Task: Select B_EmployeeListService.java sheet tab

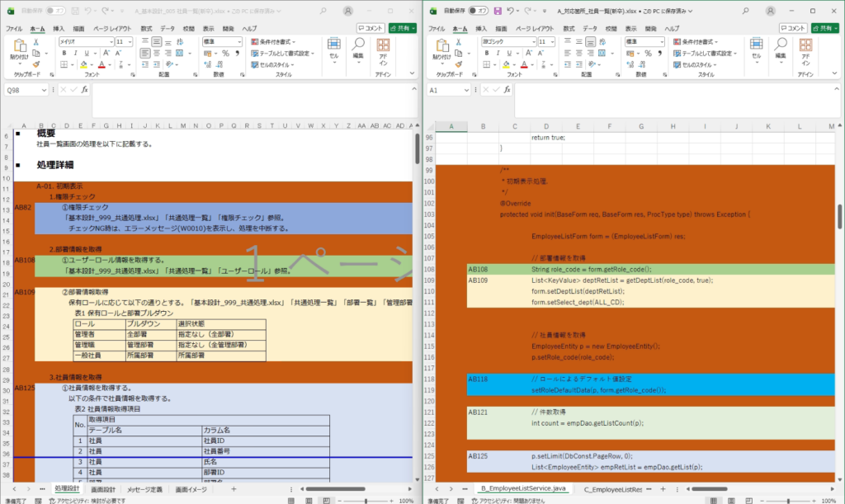Action: 523,488
